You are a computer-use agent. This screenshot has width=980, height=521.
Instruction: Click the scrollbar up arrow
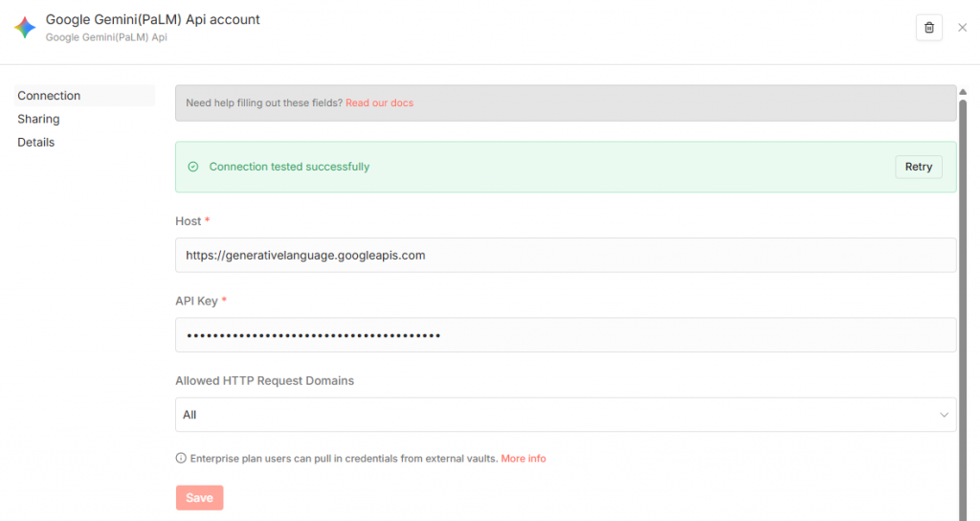[963, 92]
